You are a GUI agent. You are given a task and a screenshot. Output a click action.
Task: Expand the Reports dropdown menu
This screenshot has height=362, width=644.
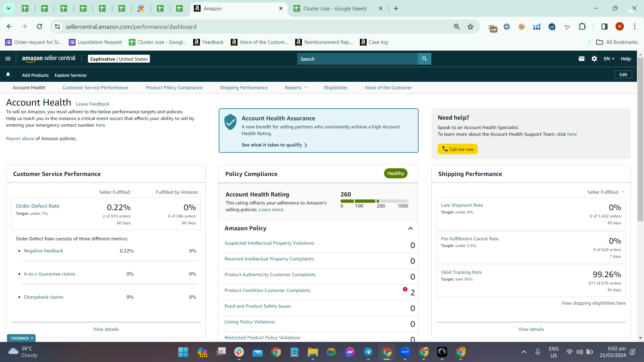click(x=296, y=87)
